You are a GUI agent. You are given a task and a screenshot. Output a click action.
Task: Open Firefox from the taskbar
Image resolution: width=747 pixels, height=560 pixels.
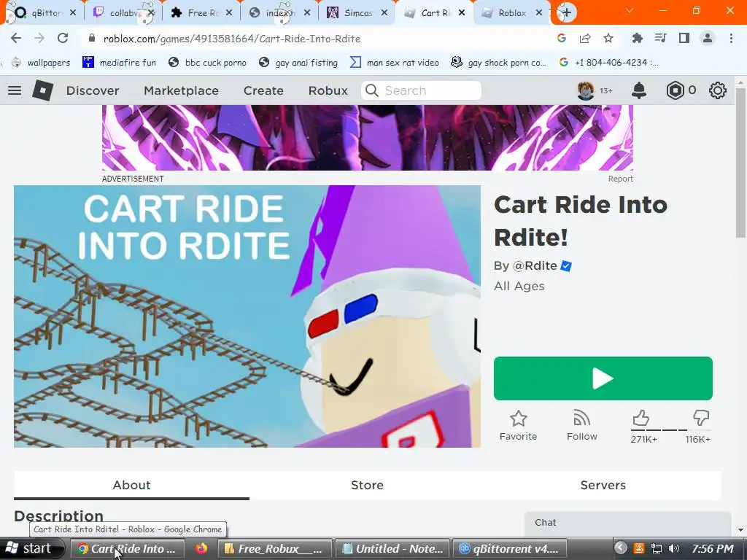tap(201, 548)
